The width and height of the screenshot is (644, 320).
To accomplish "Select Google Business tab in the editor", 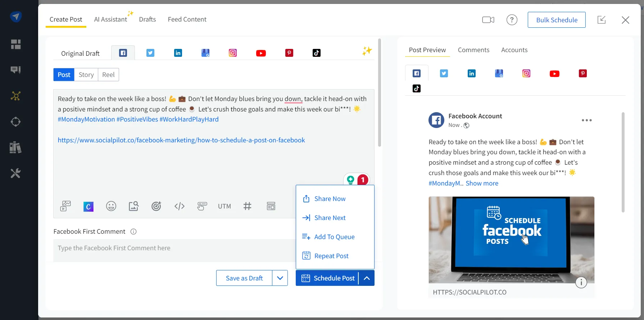I will pyautogui.click(x=205, y=53).
